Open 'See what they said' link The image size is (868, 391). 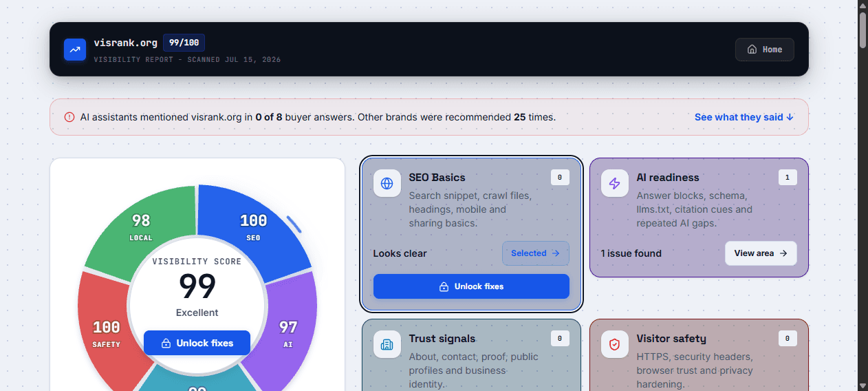pos(744,117)
